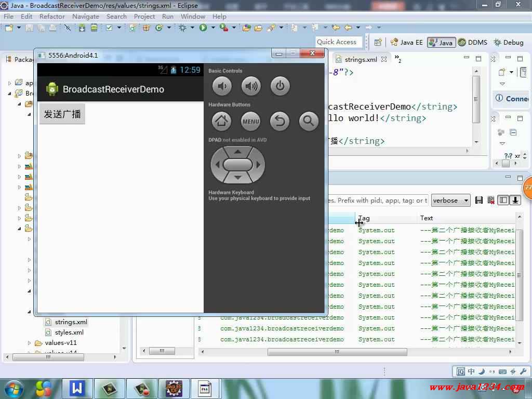This screenshot has height=399, width=532.
Task: Show the hidden editor tabs list
Action: pos(397,59)
